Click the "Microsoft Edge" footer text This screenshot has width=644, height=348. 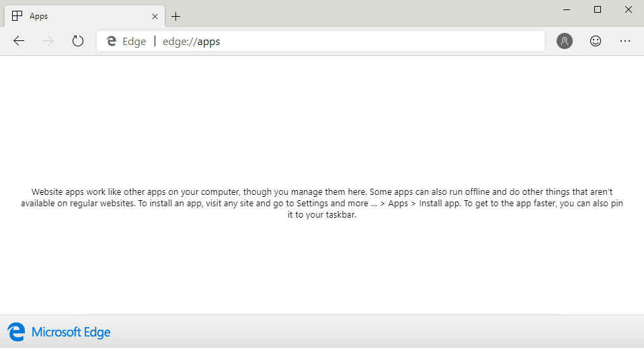click(x=71, y=332)
